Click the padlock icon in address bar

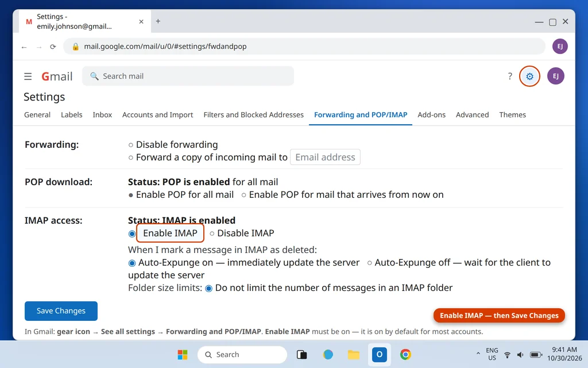(75, 47)
